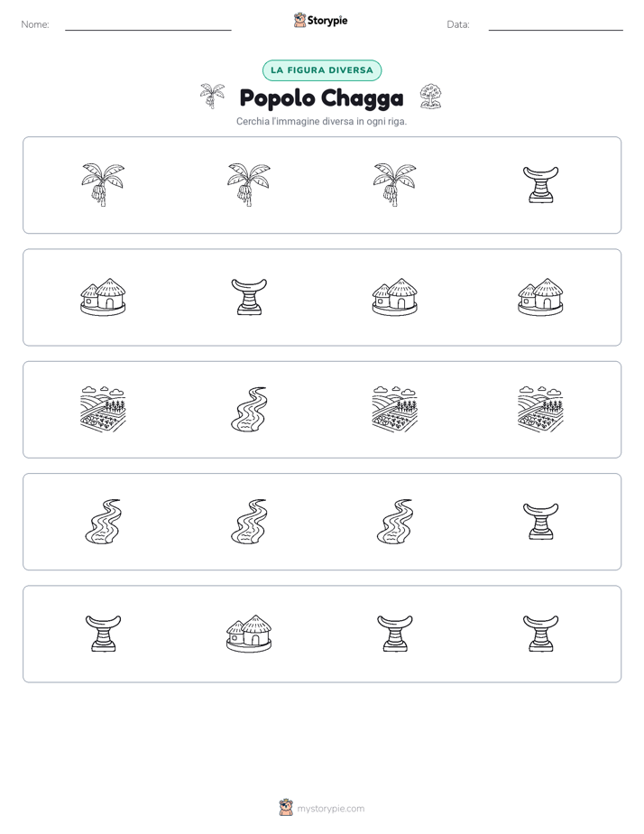This screenshot has width=644, height=834.
Task: Select the last hut icon in row two
Action: (540, 297)
